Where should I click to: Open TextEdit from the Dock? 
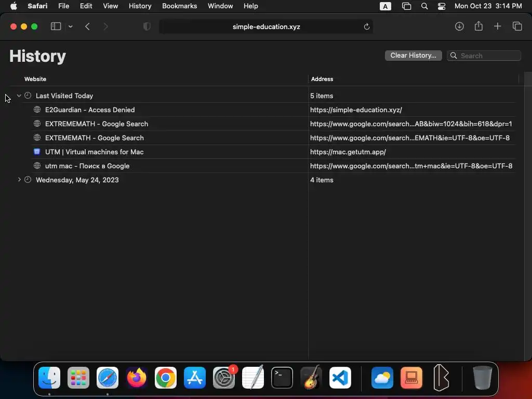[253, 378]
